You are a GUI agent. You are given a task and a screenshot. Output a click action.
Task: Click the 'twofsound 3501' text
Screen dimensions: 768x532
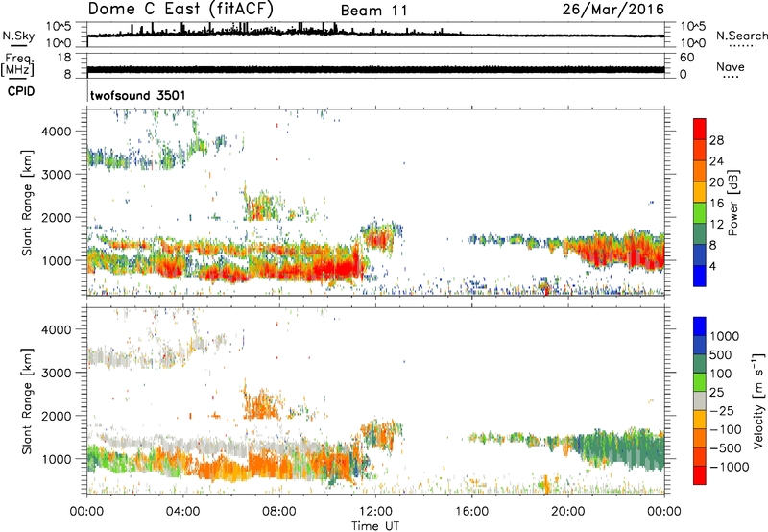[138, 95]
